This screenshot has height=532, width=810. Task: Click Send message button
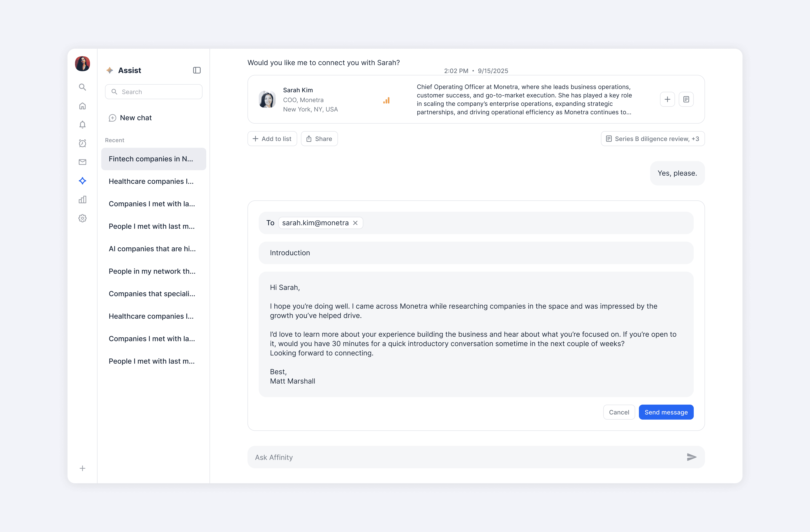666,412
